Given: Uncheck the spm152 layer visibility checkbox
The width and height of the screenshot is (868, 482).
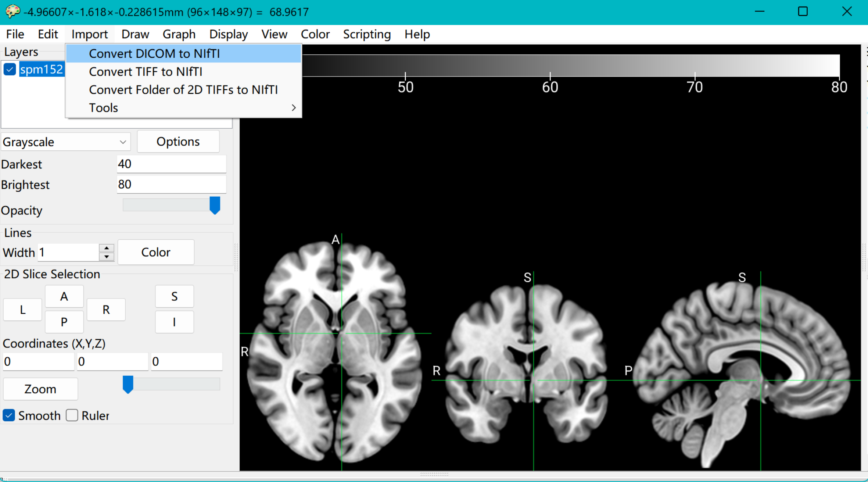Looking at the screenshot, I should coord(10,69).
